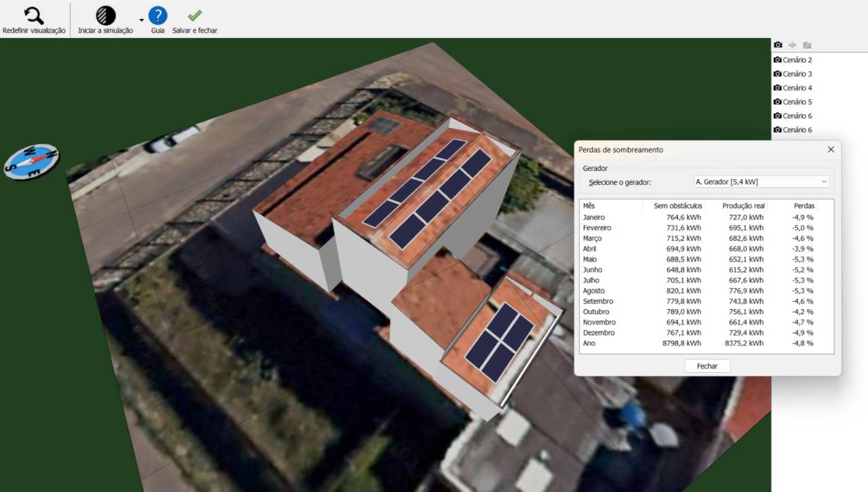Select Cenário 2 in the scenario list
868x492 pixels.
pos(797,60)
